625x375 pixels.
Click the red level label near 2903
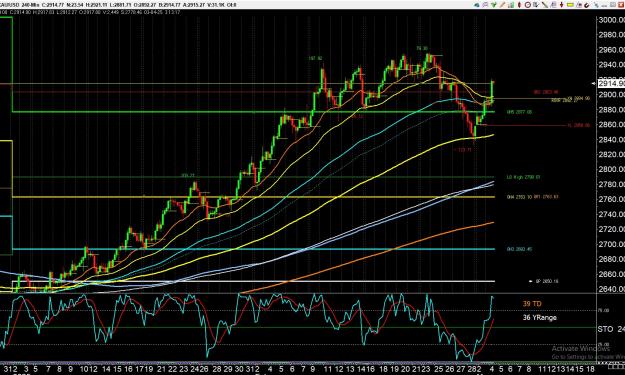[x=546, y=92]
